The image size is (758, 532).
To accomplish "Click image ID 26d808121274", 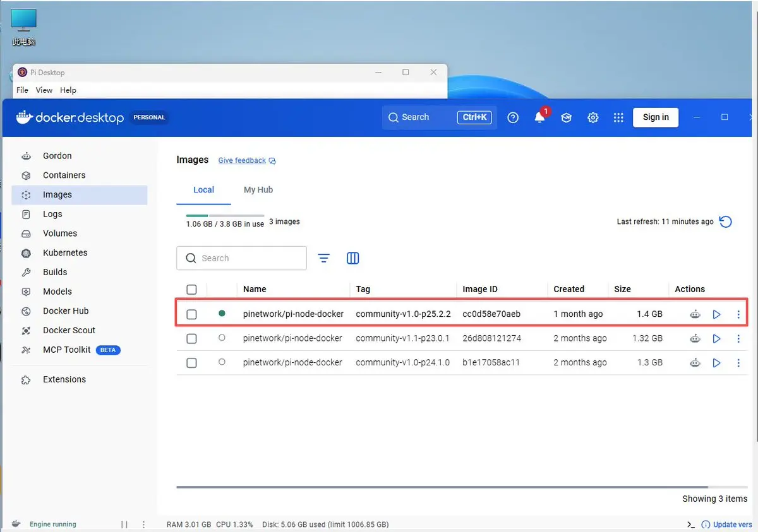I will (x=491, y=339).
